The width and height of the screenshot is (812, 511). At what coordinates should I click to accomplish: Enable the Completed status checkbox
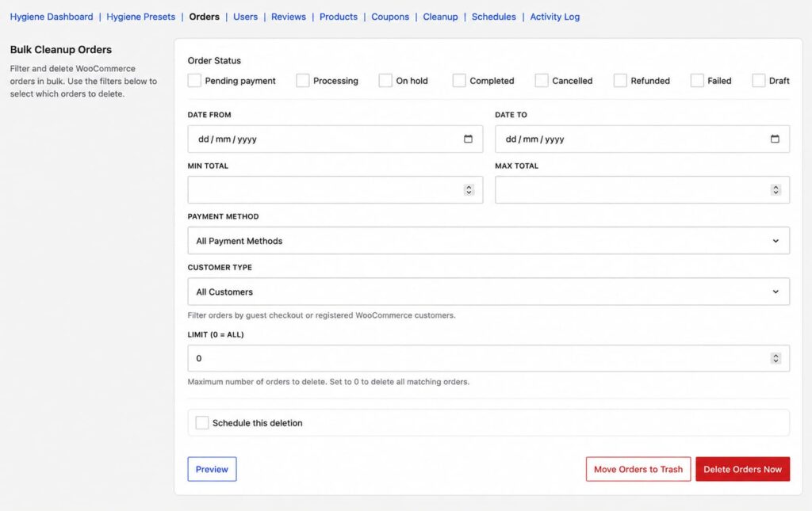[459, 81]
